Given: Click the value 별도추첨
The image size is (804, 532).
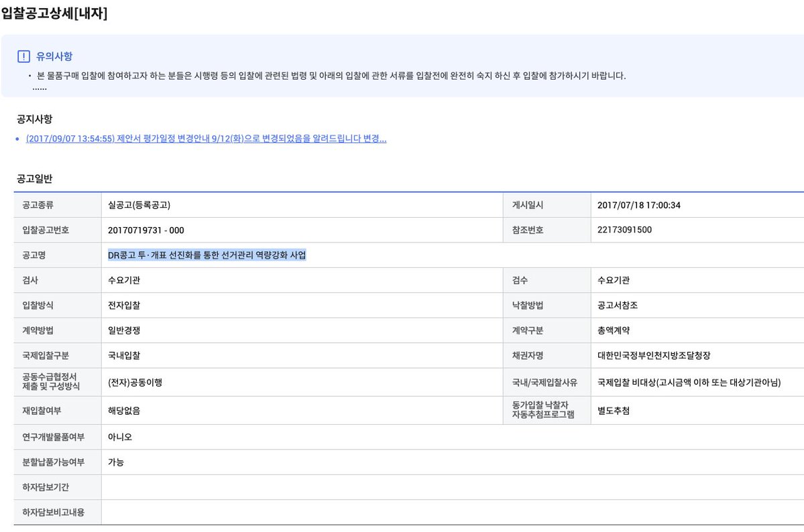Looking at the screenshot, I should [614, 411].
